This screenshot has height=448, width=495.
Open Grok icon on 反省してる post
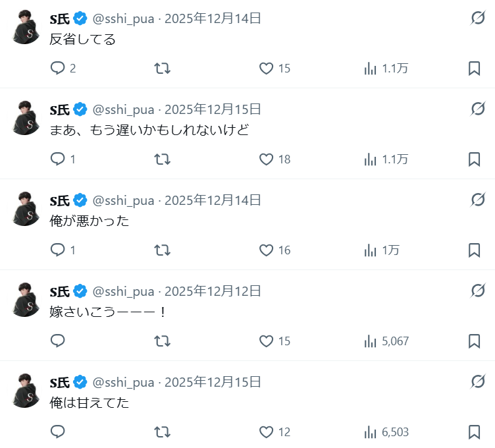click(478, 18)
